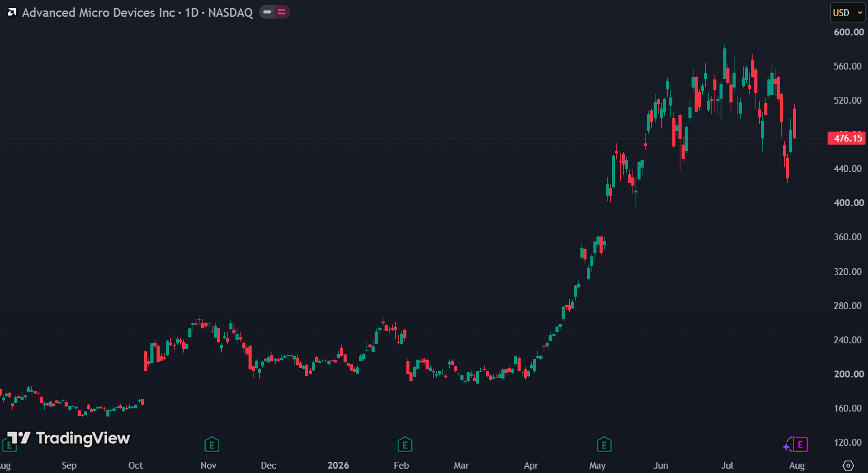The image size is (868, 473).
Task: Click the 120.00 price axis label
Action: tap(849, 442)
